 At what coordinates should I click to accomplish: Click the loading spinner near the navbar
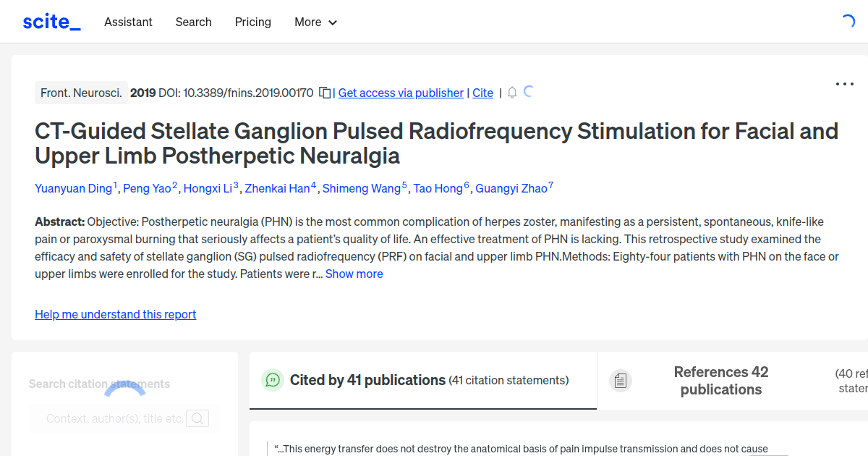(848, 22)
